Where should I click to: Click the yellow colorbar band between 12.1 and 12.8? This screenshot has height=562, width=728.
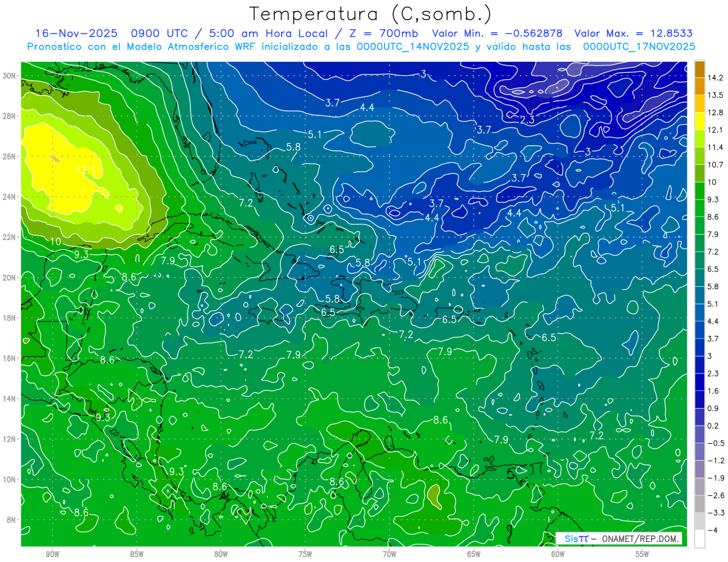click(x=699, y=121)
